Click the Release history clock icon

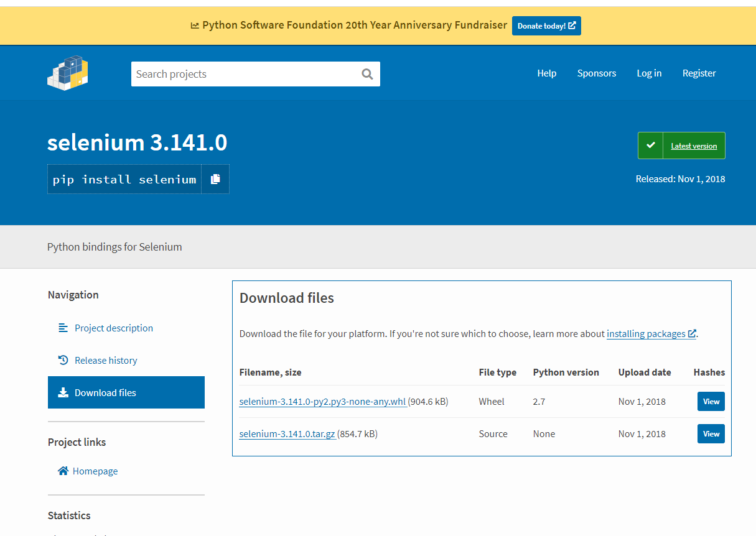pos(63,360)
